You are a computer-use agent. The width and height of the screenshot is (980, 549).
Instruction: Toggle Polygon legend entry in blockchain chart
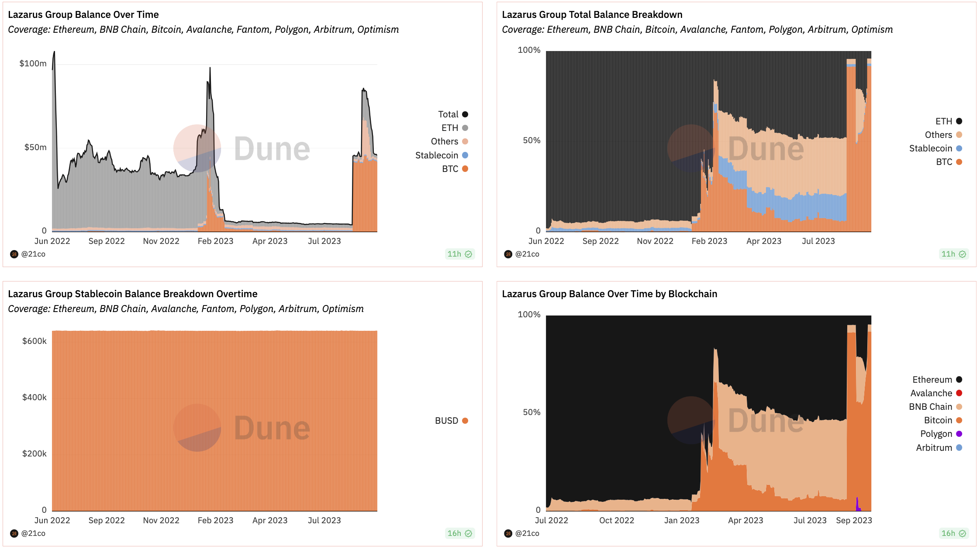[941, 434]
